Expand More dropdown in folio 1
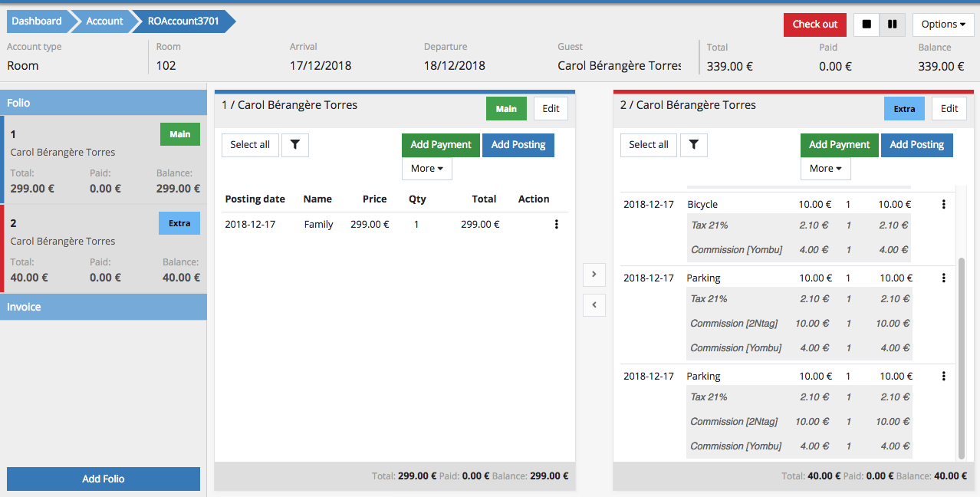The width and height of the screenshot is (980, 497). click(427, 169)
